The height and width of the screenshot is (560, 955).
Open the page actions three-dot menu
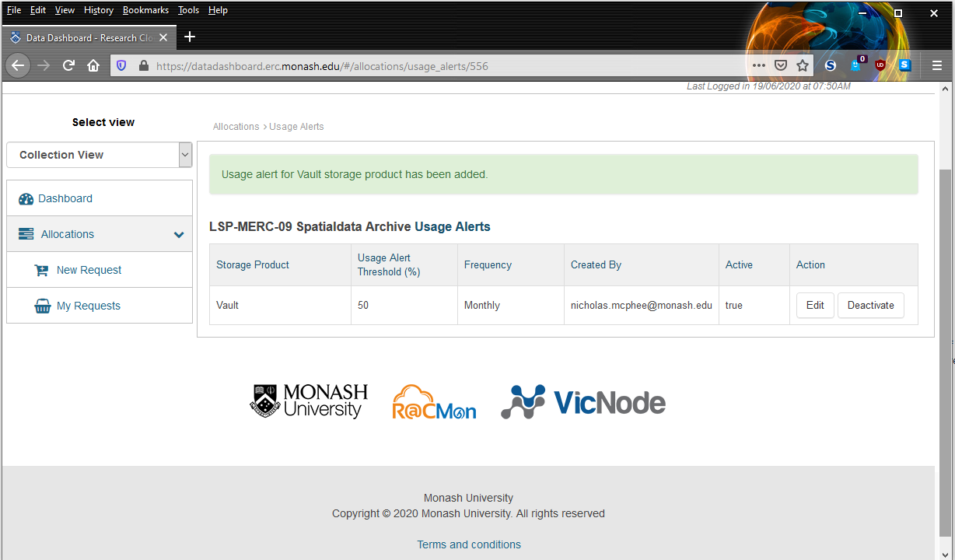[x=758, y=66]
